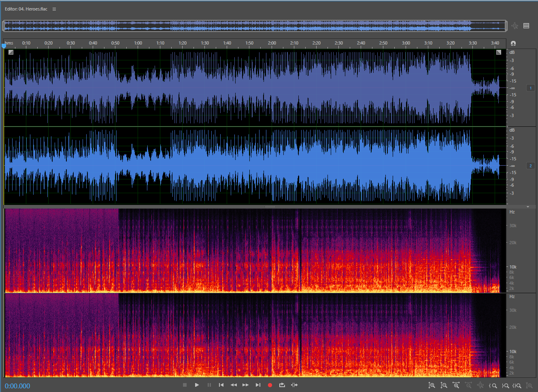Viewport: 538px width, 392px height.
Task: Click the Rewind button
Action: coord(234,385)
